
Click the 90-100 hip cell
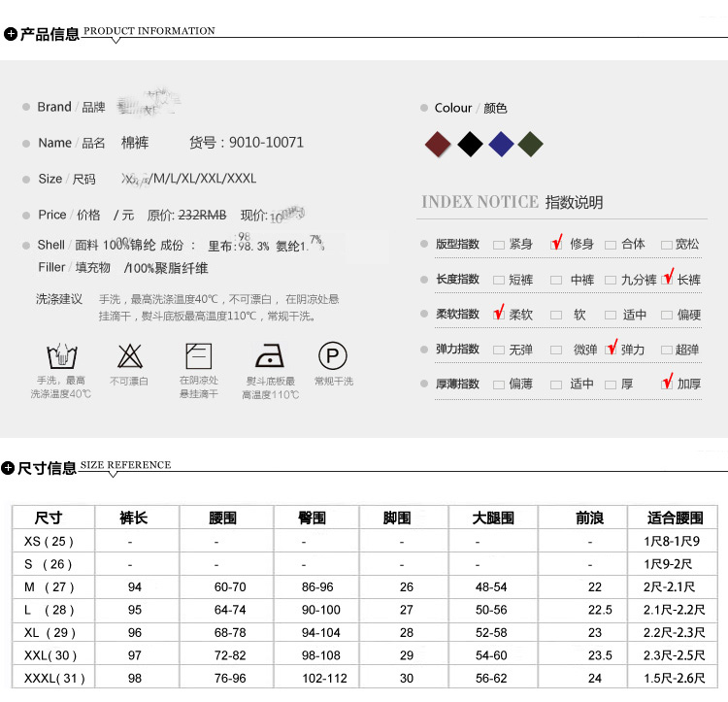(x=321, y=610)
